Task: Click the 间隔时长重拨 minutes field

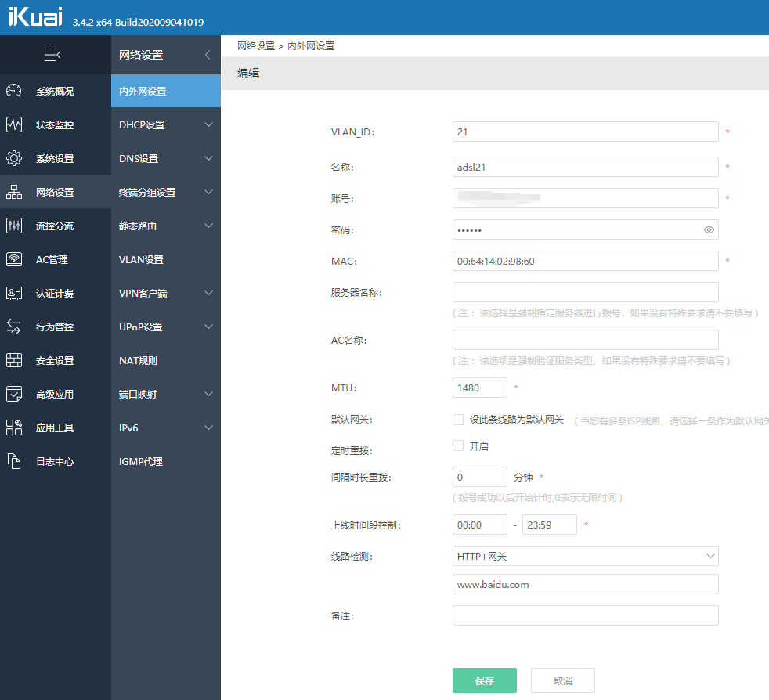Action: point(479,477)
